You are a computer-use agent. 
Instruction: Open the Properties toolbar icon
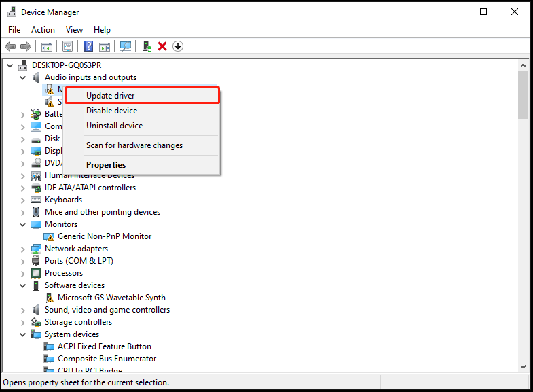(x=68, y=46)
